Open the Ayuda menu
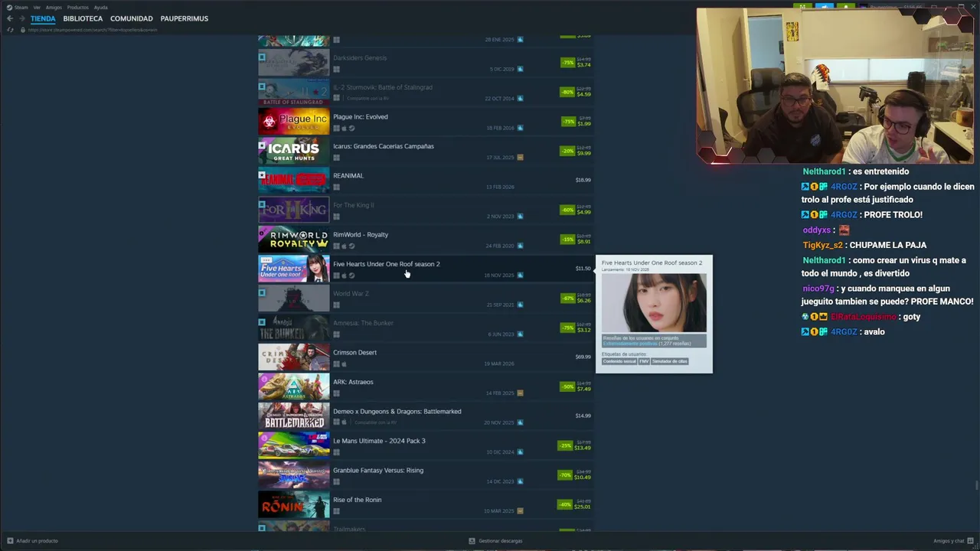This screenshot has height=551, width=980. click(x=100, y=7)
